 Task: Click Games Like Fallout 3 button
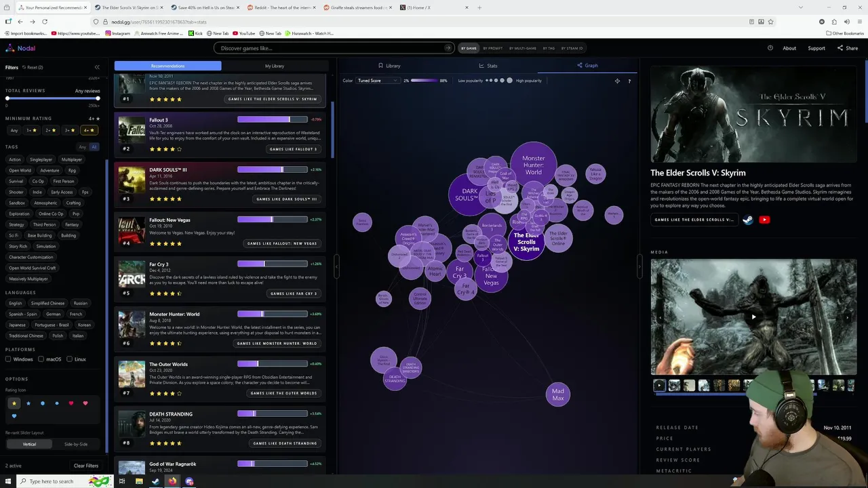coord(293,149)
